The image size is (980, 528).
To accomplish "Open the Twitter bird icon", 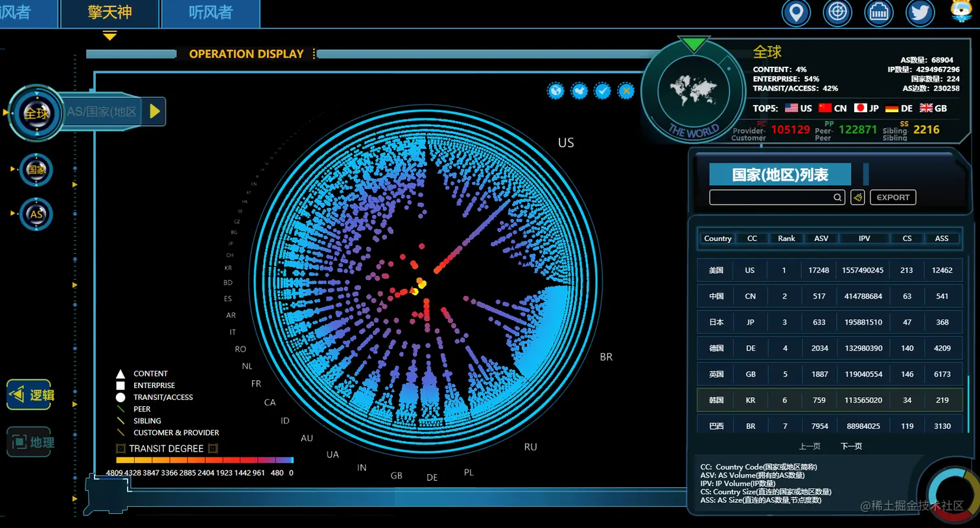I will point(920,13).
